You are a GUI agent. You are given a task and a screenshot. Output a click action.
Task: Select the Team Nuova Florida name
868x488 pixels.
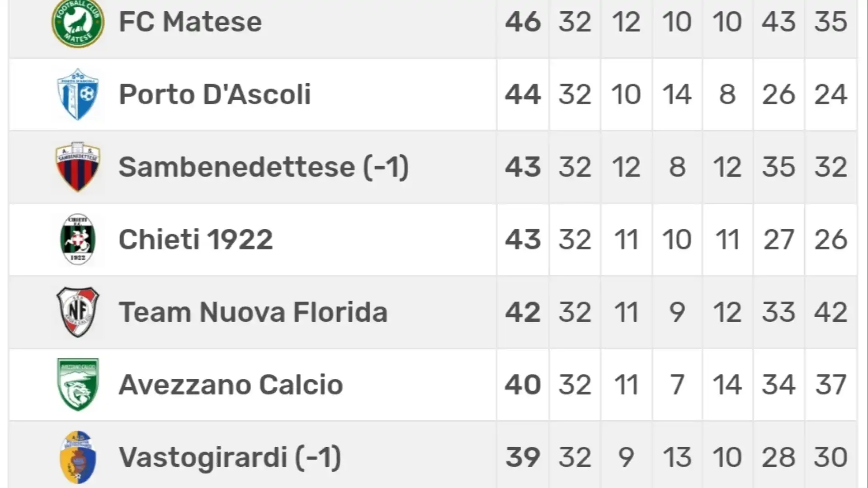(253, 312)
